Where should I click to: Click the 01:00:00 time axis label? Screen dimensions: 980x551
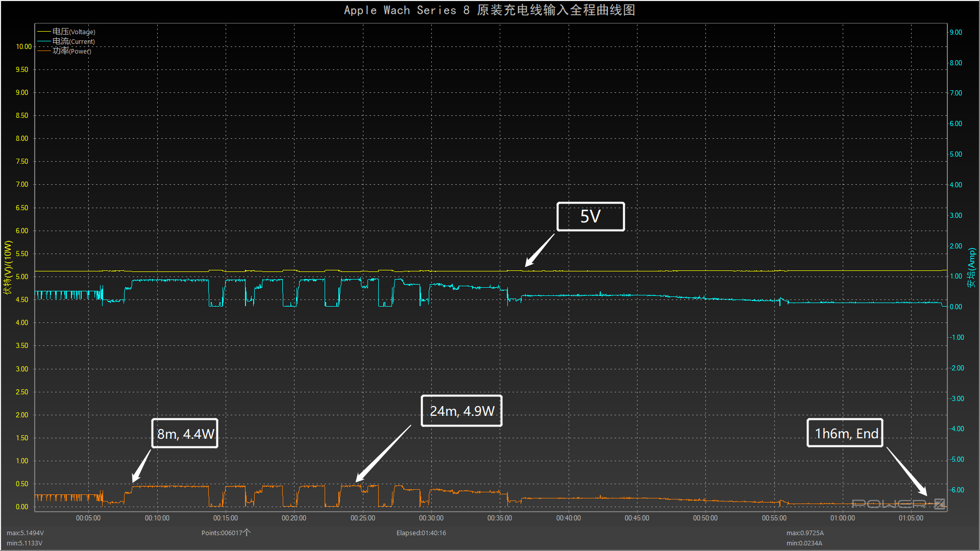[x=843, y=518]
